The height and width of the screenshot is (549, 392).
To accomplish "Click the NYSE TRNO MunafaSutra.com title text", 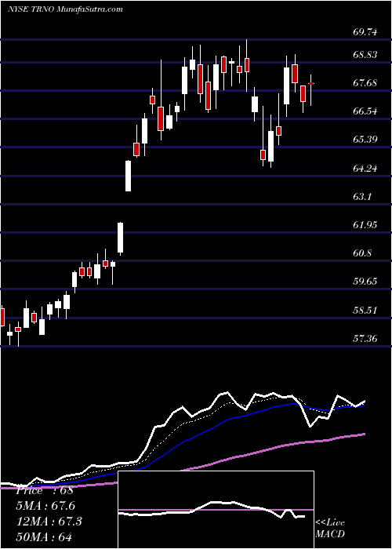I will click(65, 9).
